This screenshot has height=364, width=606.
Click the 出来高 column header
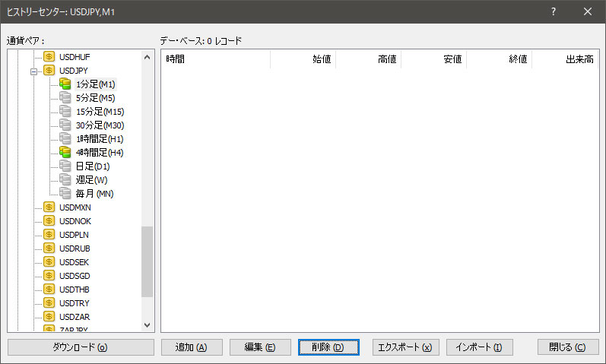point(564,59)
